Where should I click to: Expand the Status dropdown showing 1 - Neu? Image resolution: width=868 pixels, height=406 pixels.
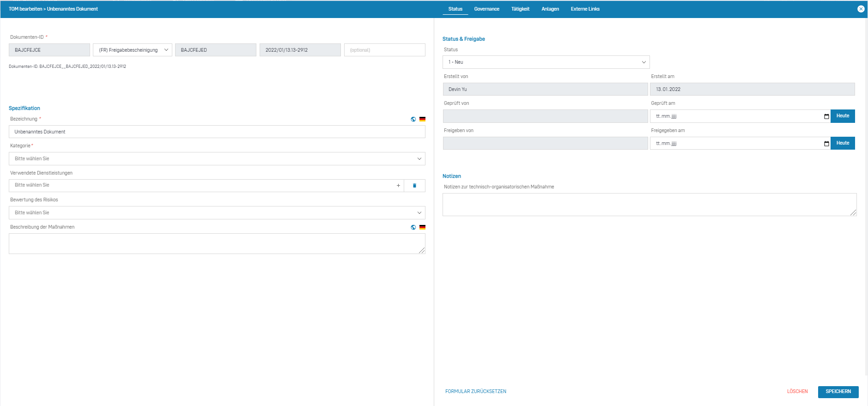pyautogui.click(x=546, y=62)
